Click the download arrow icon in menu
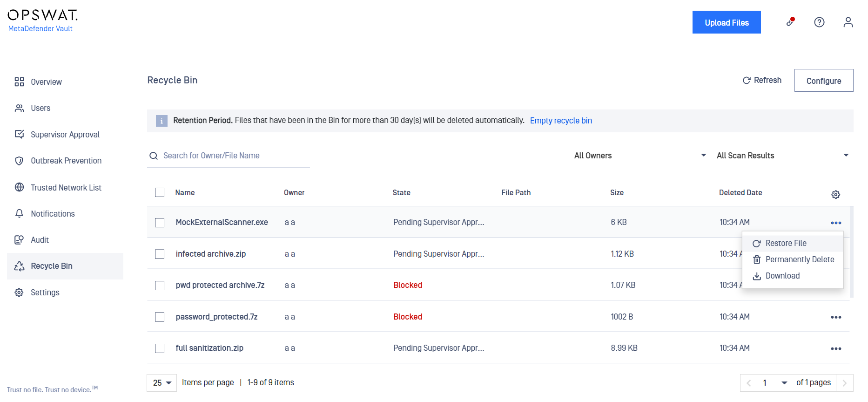Image resolution: width=868 pixels, height=402 pixels. (757, 276)
